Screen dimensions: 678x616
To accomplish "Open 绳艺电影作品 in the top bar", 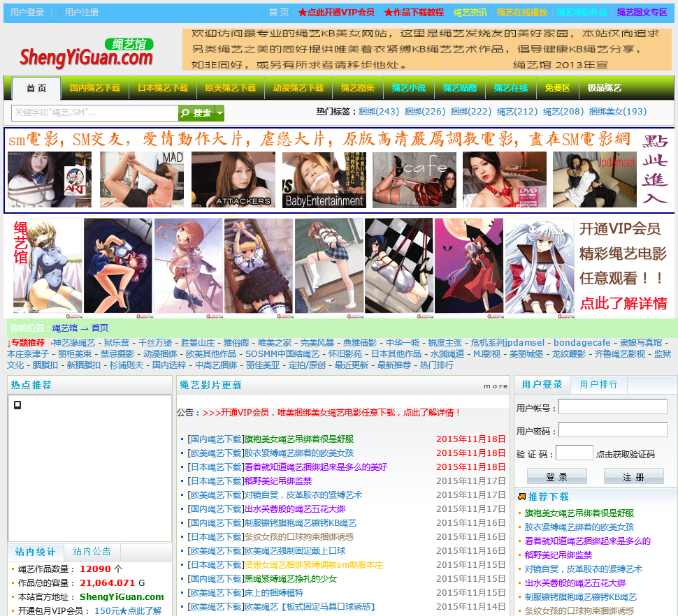I will pyautogui.click(x=582, y=13).
